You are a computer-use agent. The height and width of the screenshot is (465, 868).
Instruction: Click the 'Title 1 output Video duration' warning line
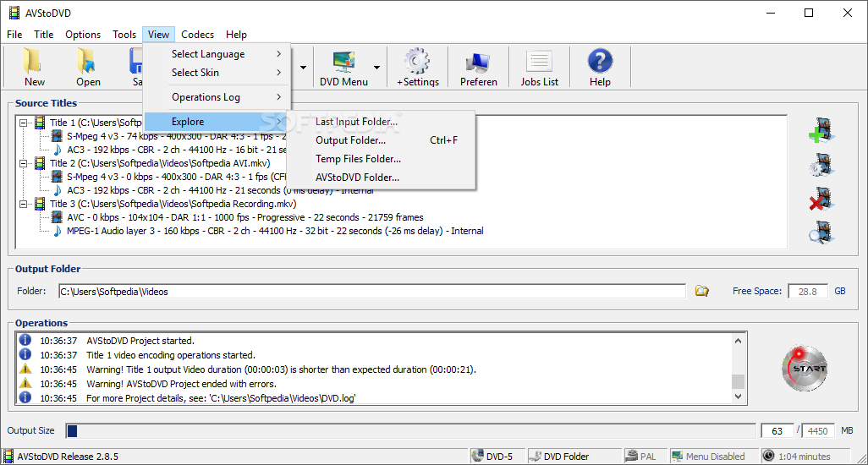tap(281, 369)
